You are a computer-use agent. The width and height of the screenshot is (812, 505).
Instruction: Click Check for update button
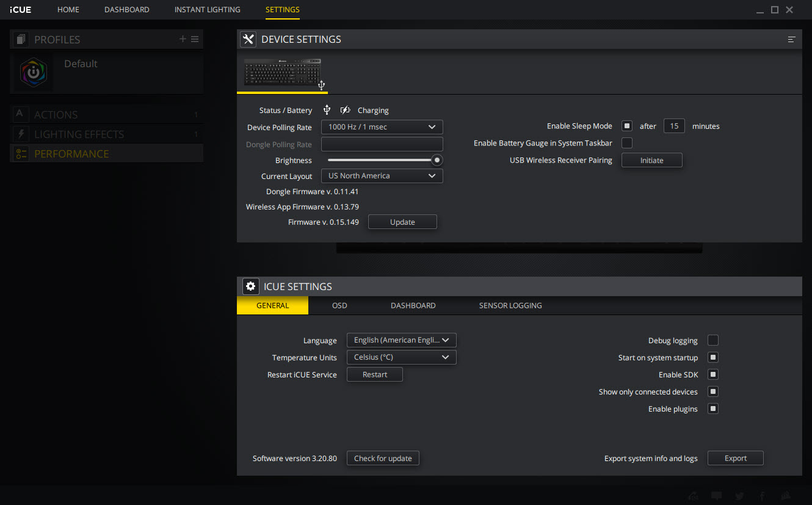383,458
